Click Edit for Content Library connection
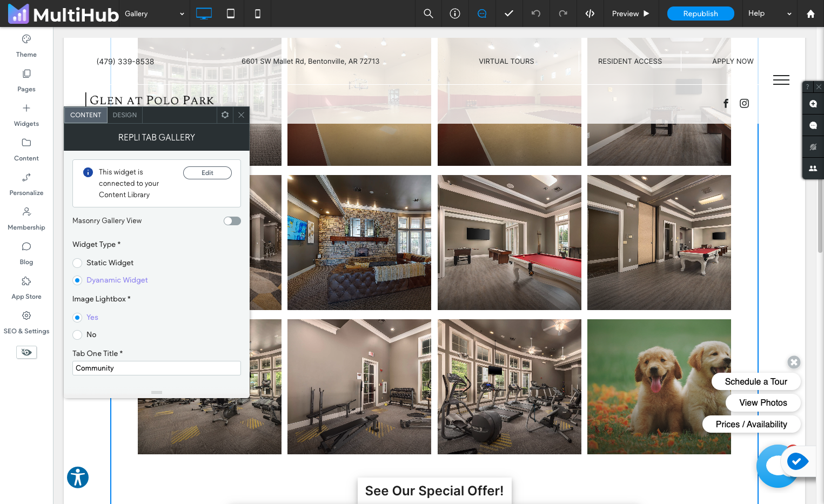 [207, 173]
